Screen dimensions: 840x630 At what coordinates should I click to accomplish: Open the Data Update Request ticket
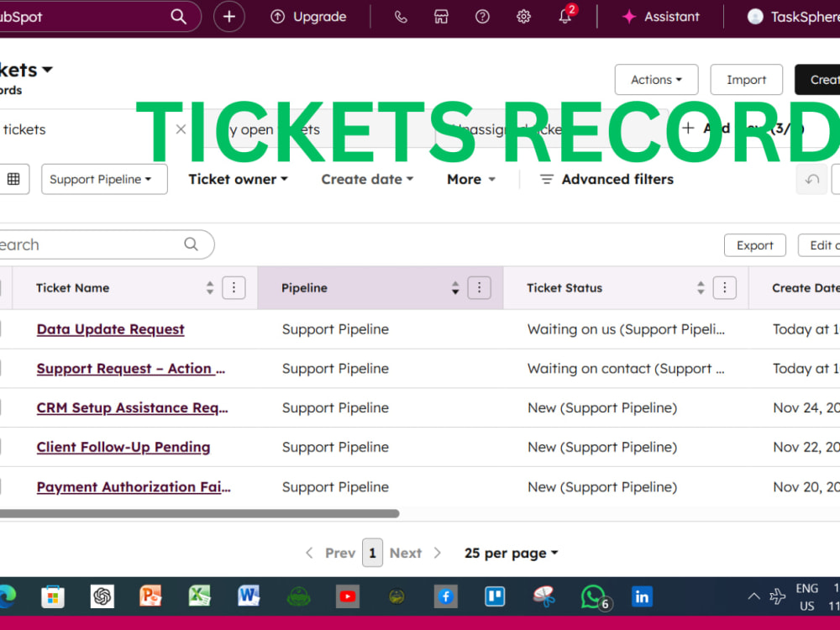coord(110,329)
